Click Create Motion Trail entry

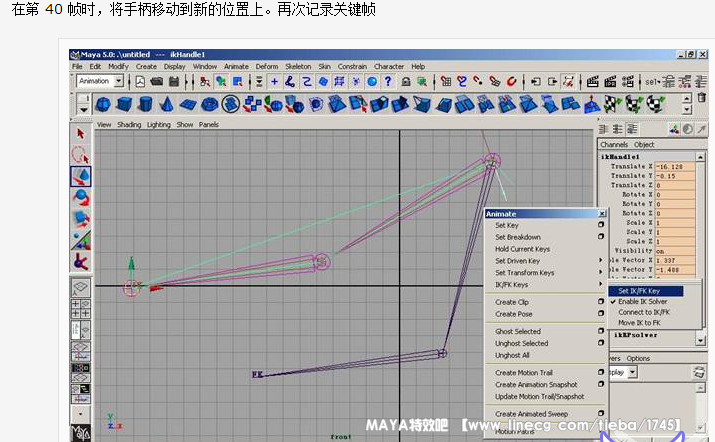[x=523, y=372]
